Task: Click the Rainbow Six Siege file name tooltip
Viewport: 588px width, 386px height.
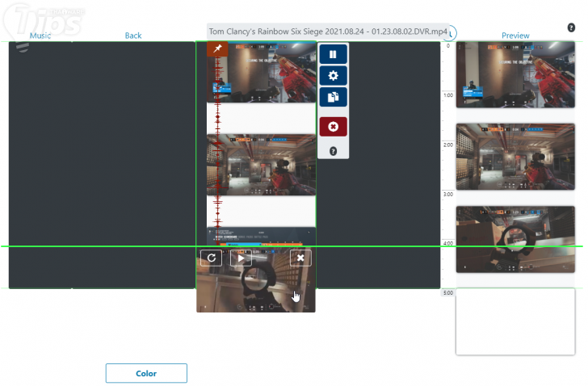Action: (x=328, y=31)
